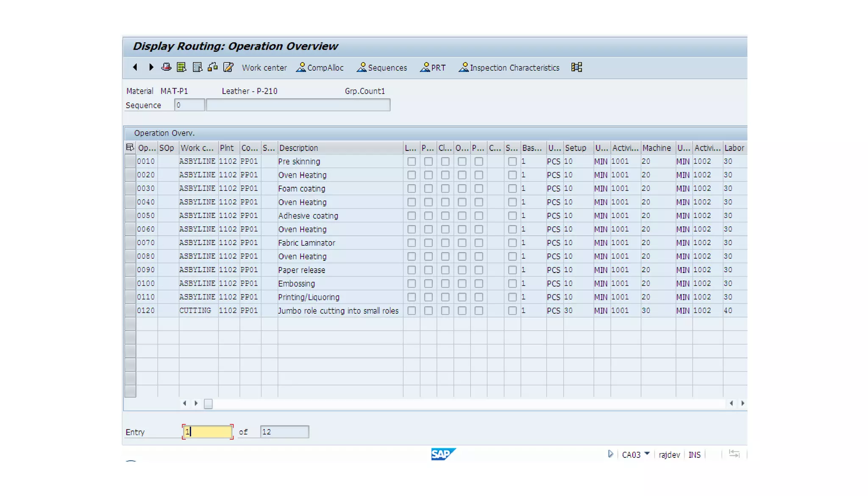Screen dimensions: 868x496
Task: Click the deselect all list icon
Action: [x=197, y=67]
